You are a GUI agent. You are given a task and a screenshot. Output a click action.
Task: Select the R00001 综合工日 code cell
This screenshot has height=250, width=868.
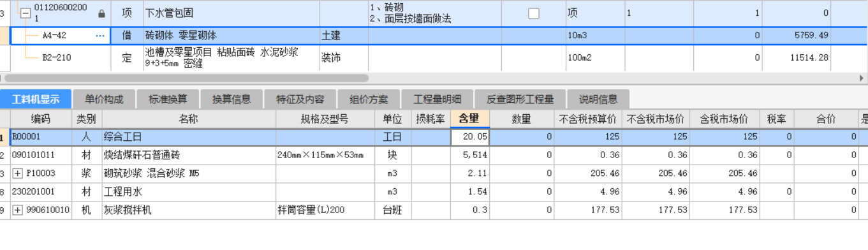tap(41, 136)
